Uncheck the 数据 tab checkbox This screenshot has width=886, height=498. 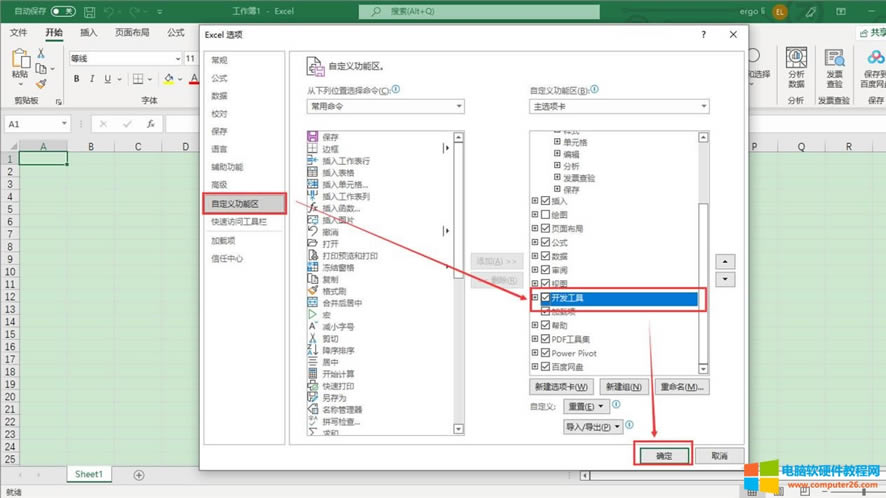[x=545, y=256]
